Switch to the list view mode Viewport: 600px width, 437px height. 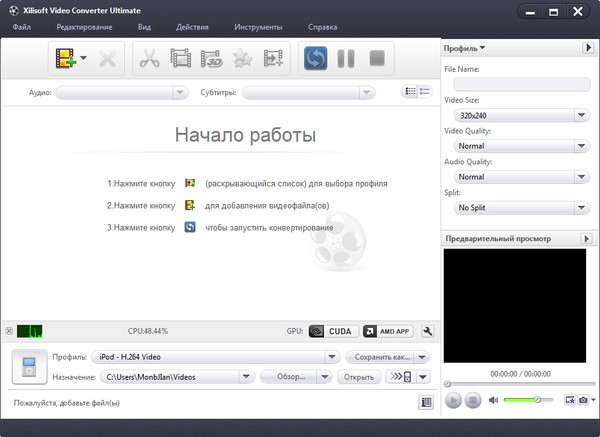tap(410, 92)
